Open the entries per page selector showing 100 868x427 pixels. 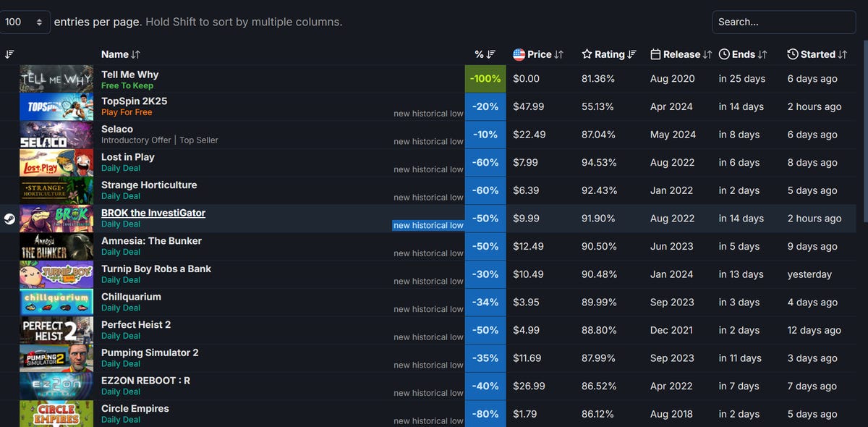(x=25, y=22)
